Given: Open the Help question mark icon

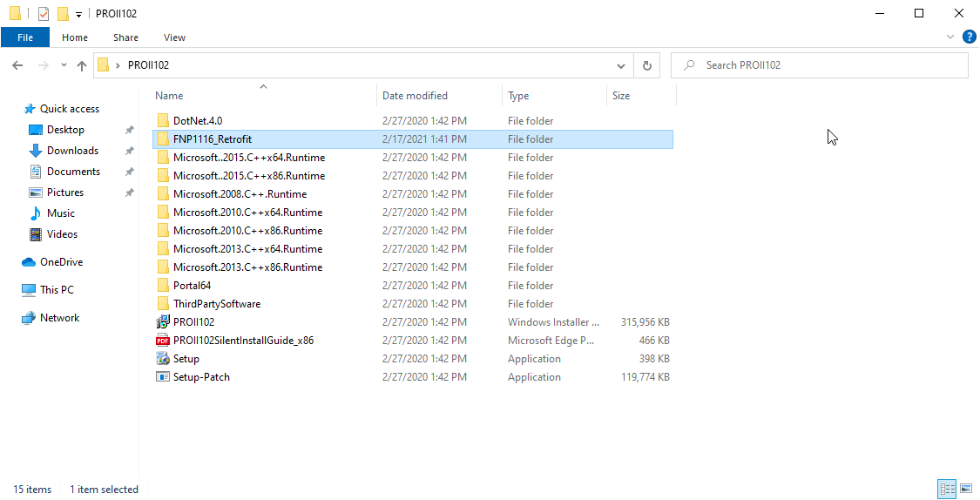Looking at the screenshot, I should (969, 37).
